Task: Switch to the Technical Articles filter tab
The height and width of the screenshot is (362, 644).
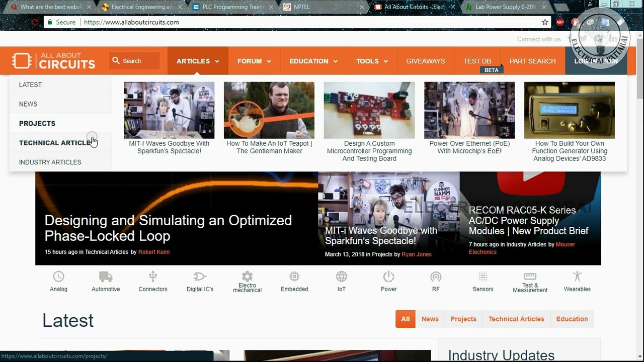Action: [516, 319]
